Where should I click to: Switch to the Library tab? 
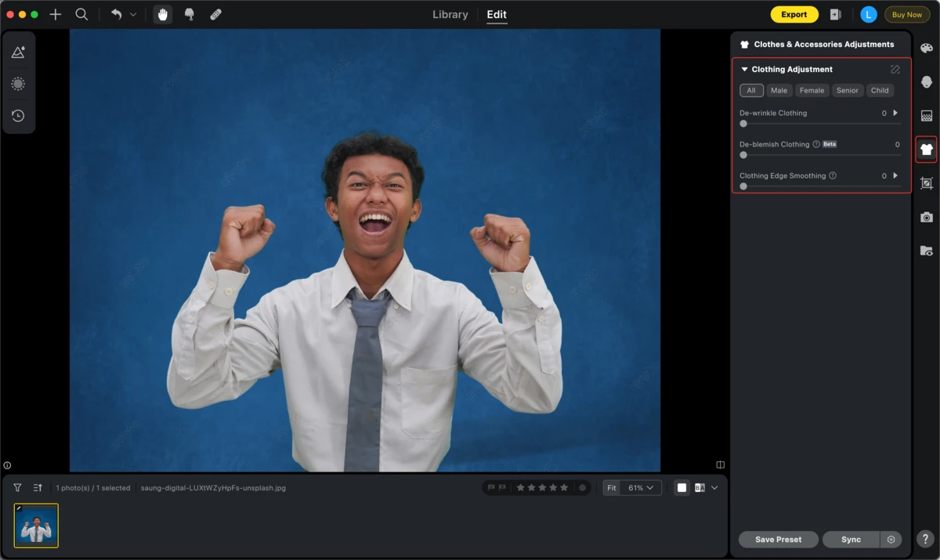coord(450,14)
